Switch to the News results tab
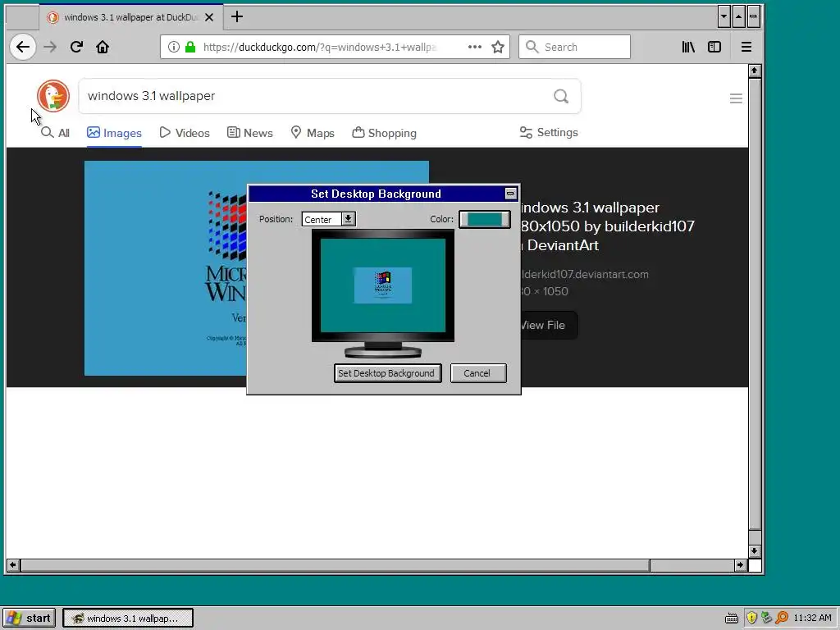The image size is (840, 630). [x=249, y=133]
